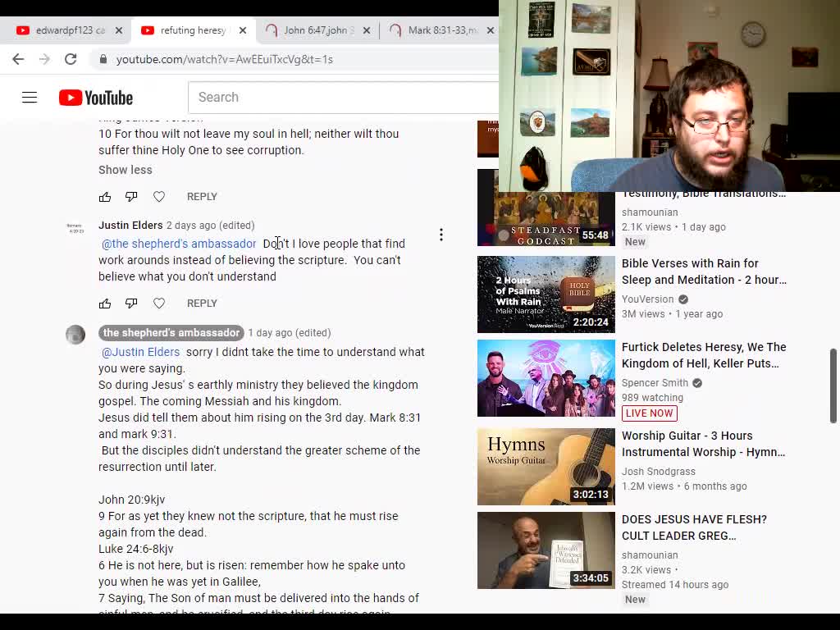
Task: Open Justin Elders channel name link
Action: tap(130, 226)
